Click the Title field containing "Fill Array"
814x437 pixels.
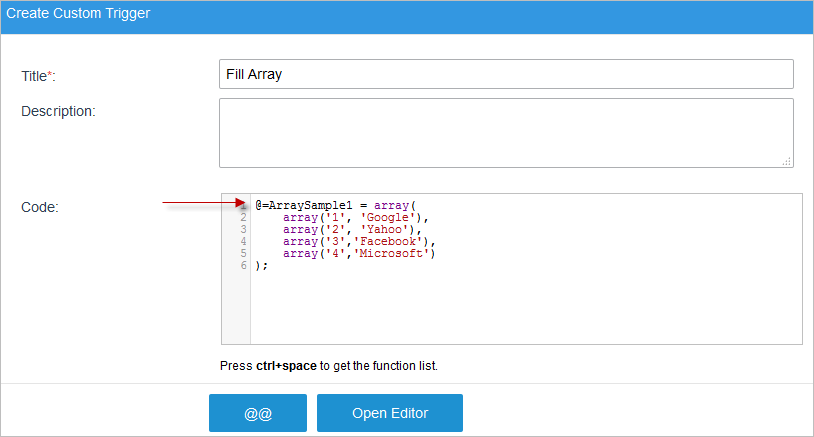coord(505,74)
